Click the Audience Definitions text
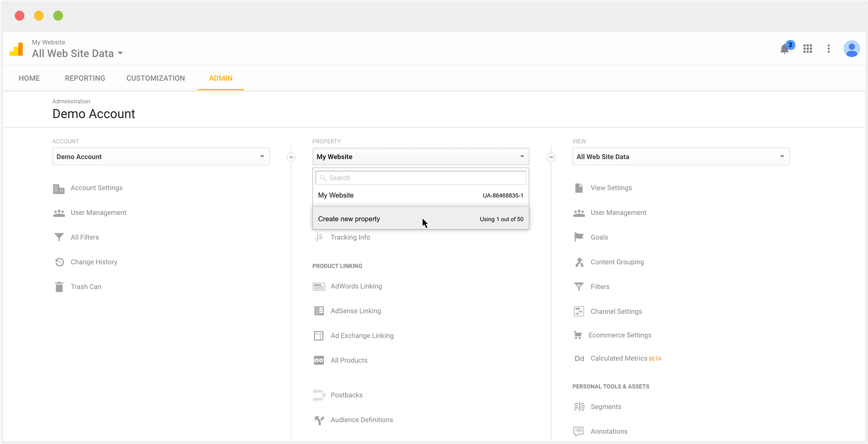This screenshot has width=868, height=444. tap(362, 420)
